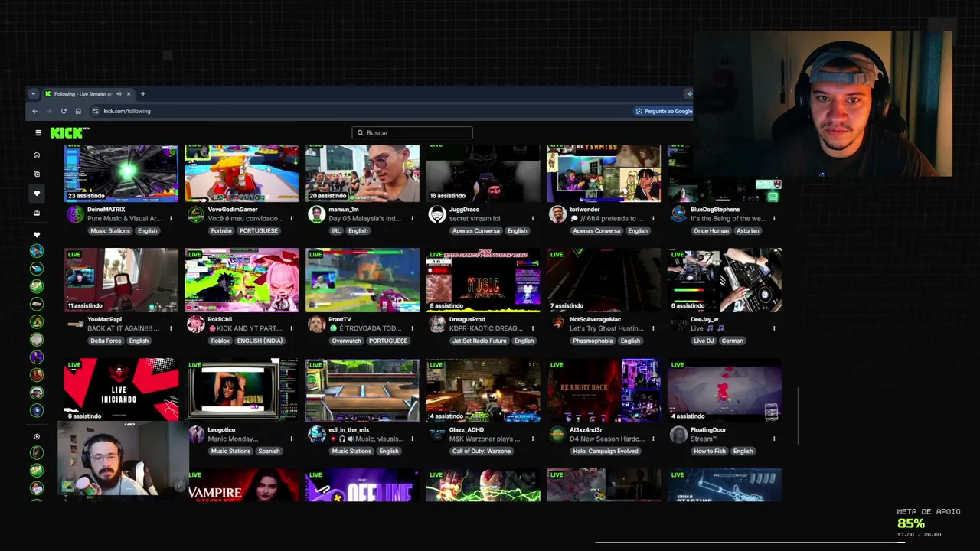Open a new browser tab
The height and width of the screenshot is (551, 980).
tap(142, 94)
